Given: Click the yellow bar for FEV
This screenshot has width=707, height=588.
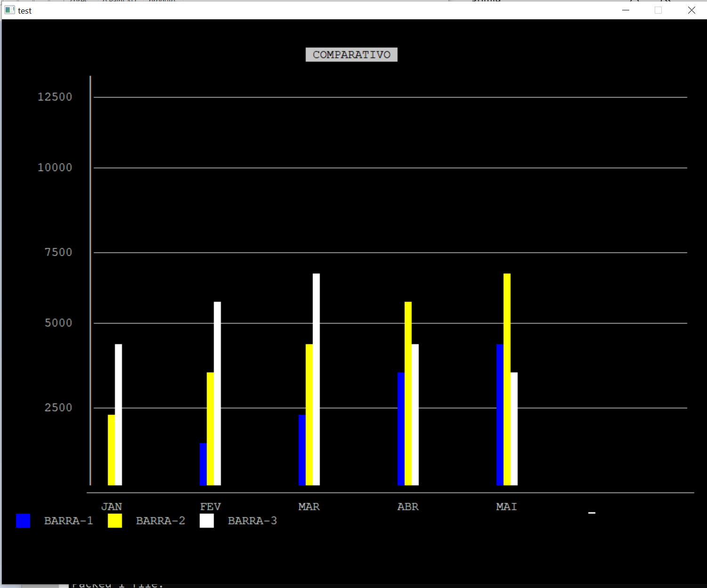Looking at the screenshot, I should [x=210, y=429].
